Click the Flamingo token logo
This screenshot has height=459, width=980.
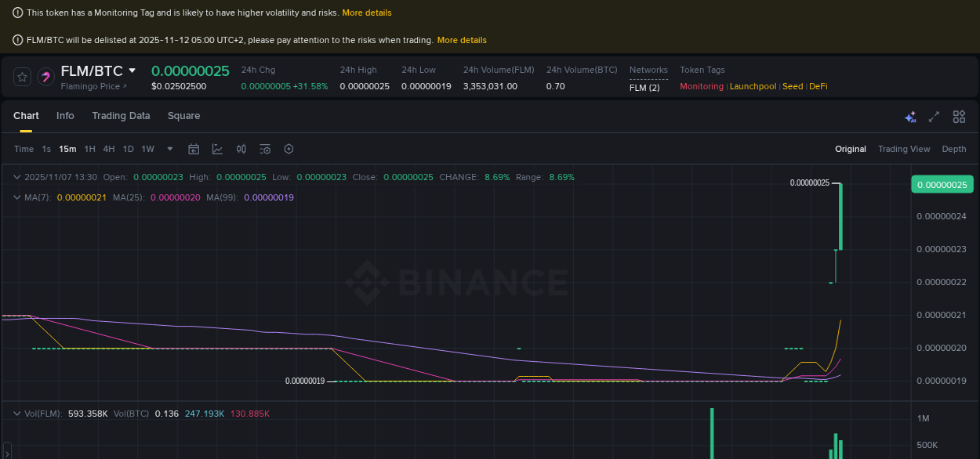tap(45, 76)
